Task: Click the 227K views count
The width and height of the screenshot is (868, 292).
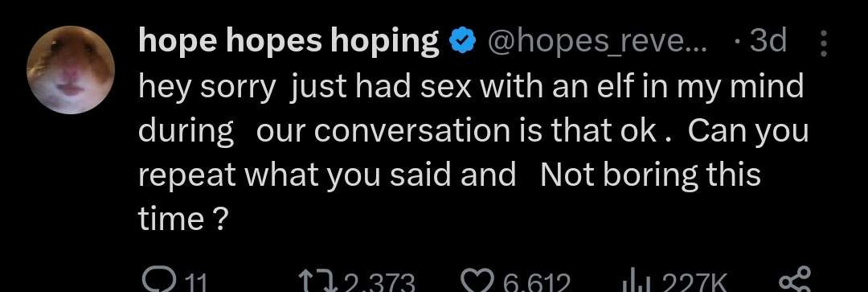Action: (x=686, y=284)
